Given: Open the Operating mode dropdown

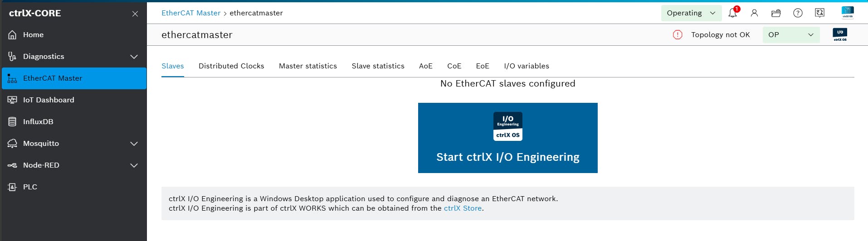Looking at the screenshot, I should point(691,13).
